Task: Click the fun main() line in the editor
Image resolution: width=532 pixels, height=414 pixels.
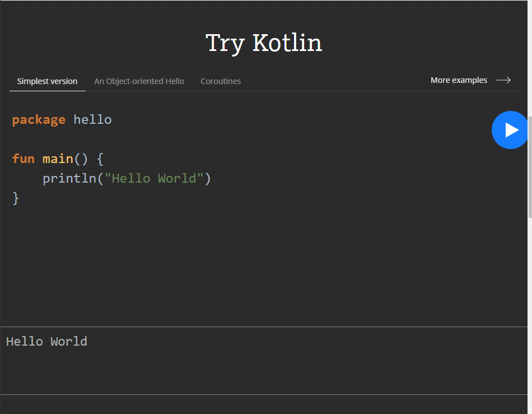Action: [58, 159]
